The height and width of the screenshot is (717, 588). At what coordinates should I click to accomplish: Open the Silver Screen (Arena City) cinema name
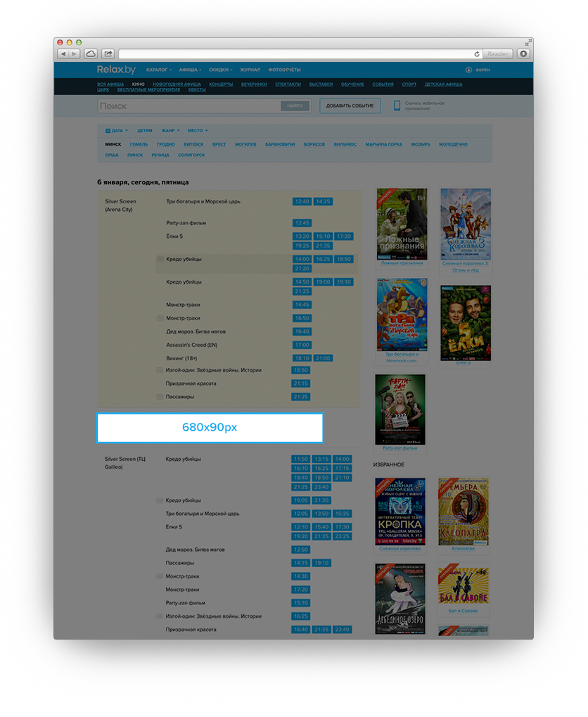pos(121,205)
